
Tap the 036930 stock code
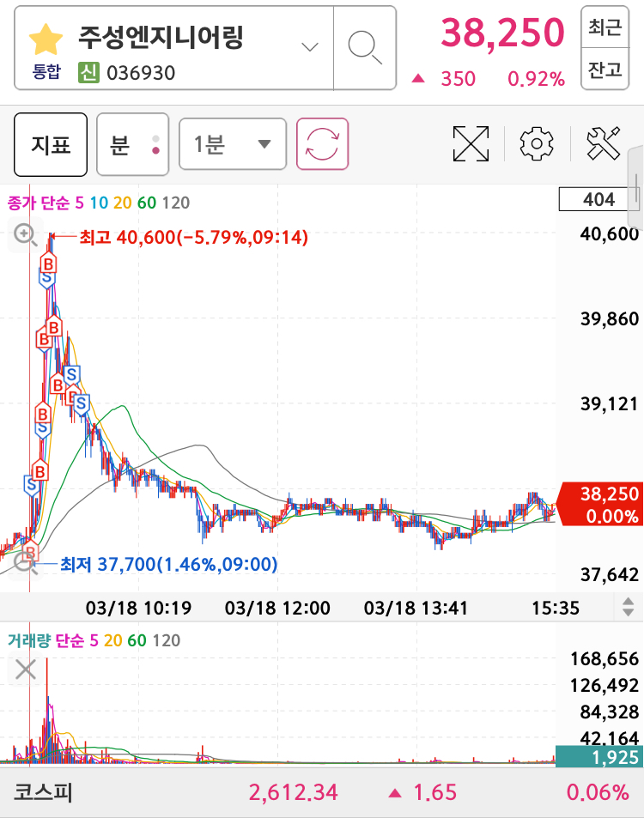141,73
